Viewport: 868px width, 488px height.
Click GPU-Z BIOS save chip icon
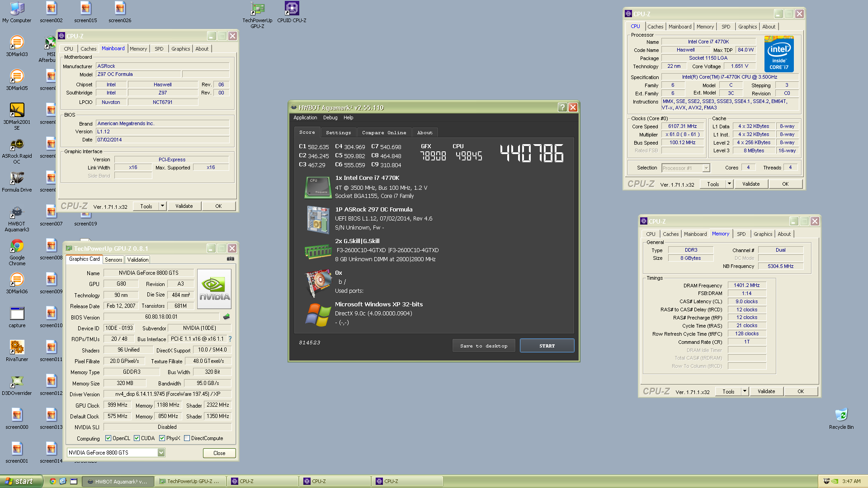226,317
